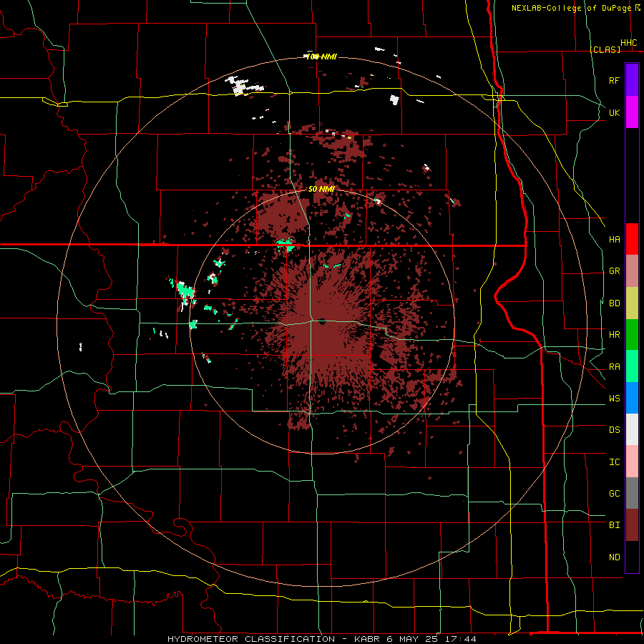Click the RF legend label
The width and height of the screenshot is (644, 644).
pos(614,81)
